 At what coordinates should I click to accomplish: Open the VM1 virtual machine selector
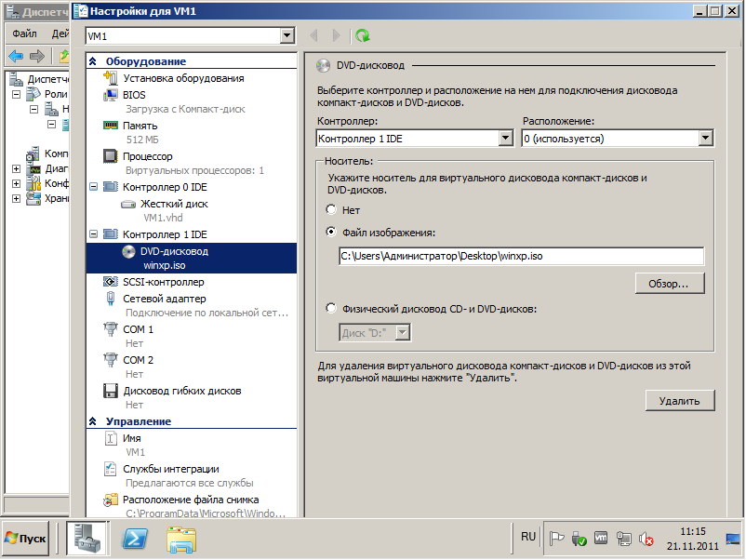pyautogui.click(x=189, y=35)
